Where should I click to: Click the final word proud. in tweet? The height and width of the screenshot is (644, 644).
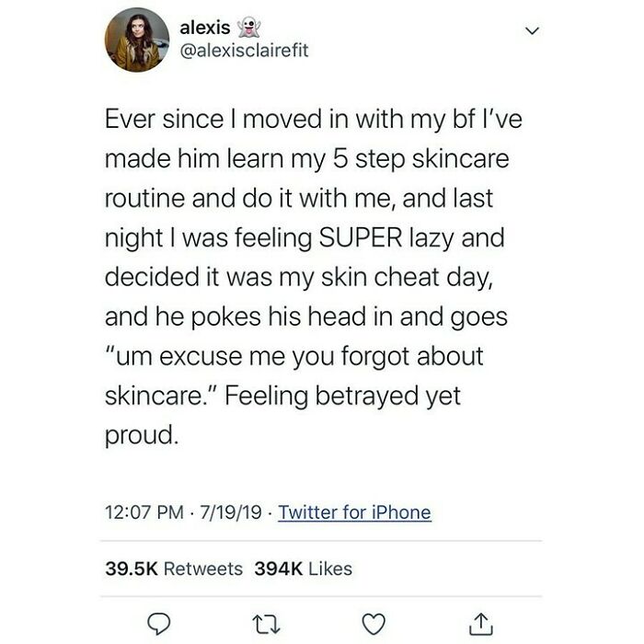pos(142,436)
